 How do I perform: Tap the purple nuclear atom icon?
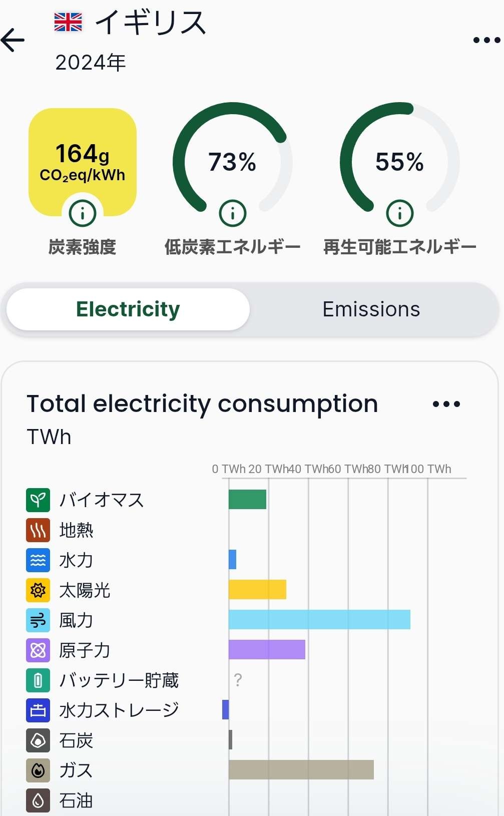pos(38,650)
